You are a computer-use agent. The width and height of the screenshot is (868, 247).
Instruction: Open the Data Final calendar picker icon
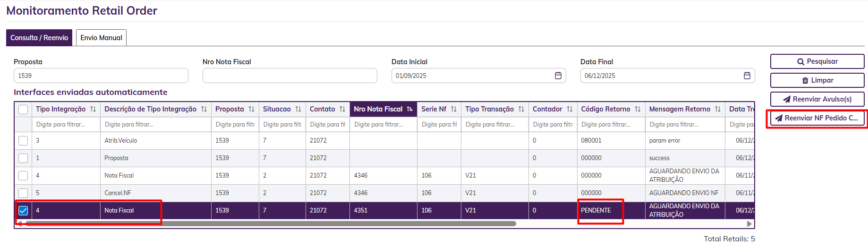[x=747, y=76]
